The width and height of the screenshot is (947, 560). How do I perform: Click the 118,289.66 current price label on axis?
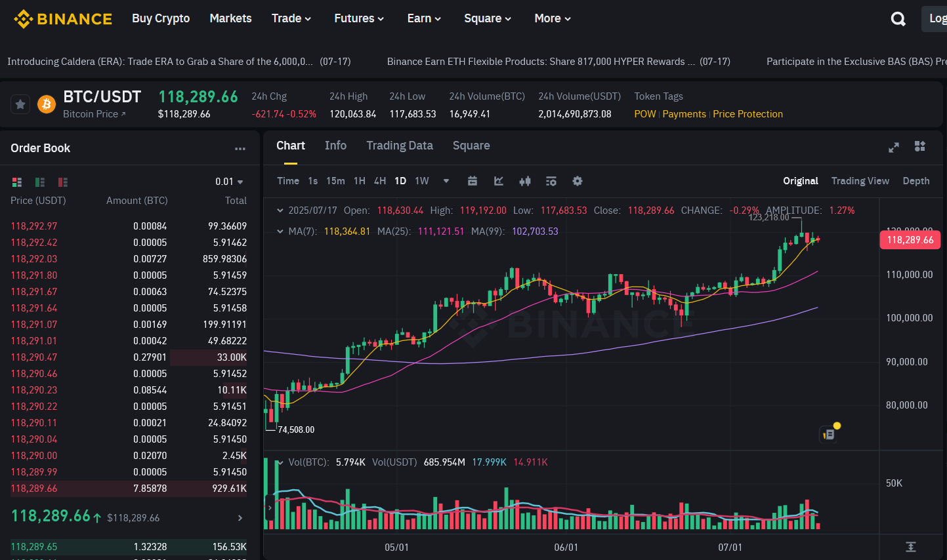(x=910, y=240)
